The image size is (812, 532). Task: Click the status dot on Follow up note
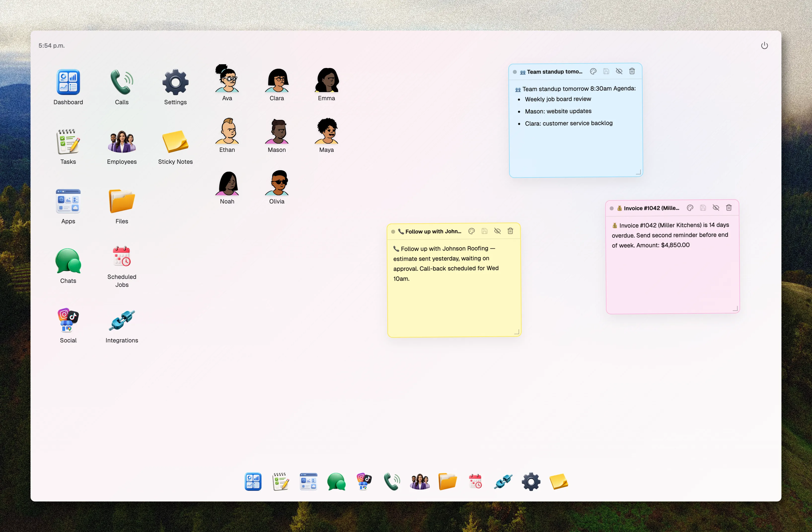[393, 232]
